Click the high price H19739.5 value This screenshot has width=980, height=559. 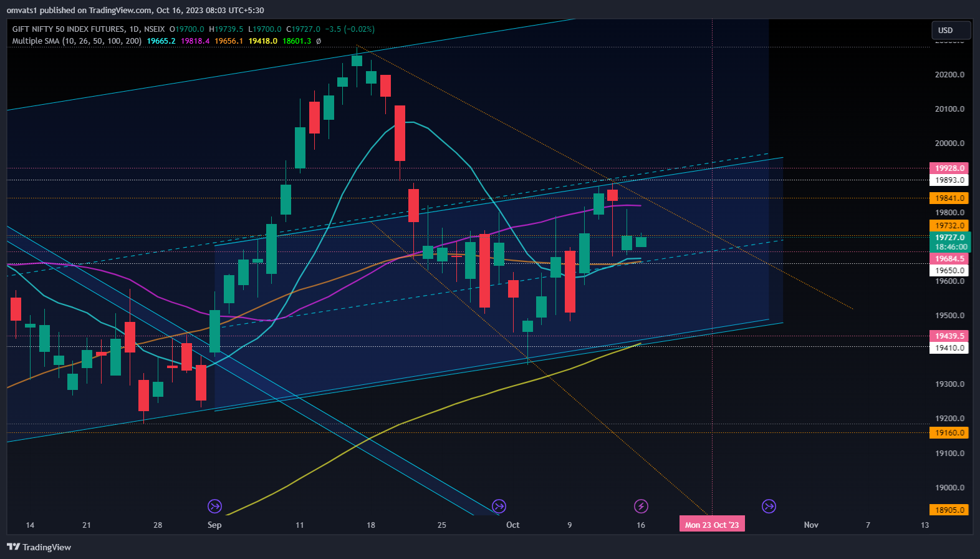point(226,29)
